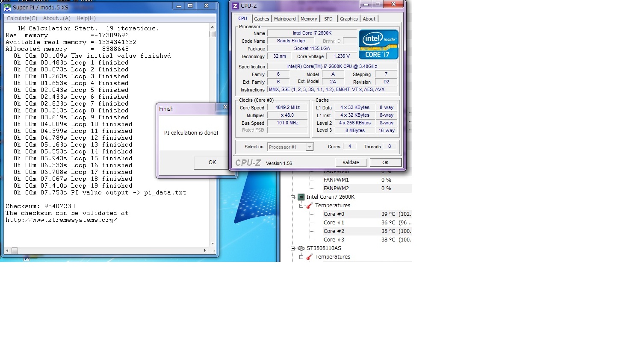The width and height of the screenshot is (644, 362).
Task: Click the Core Speed value 4849.2 MHz
Action: tap(287, 108)
